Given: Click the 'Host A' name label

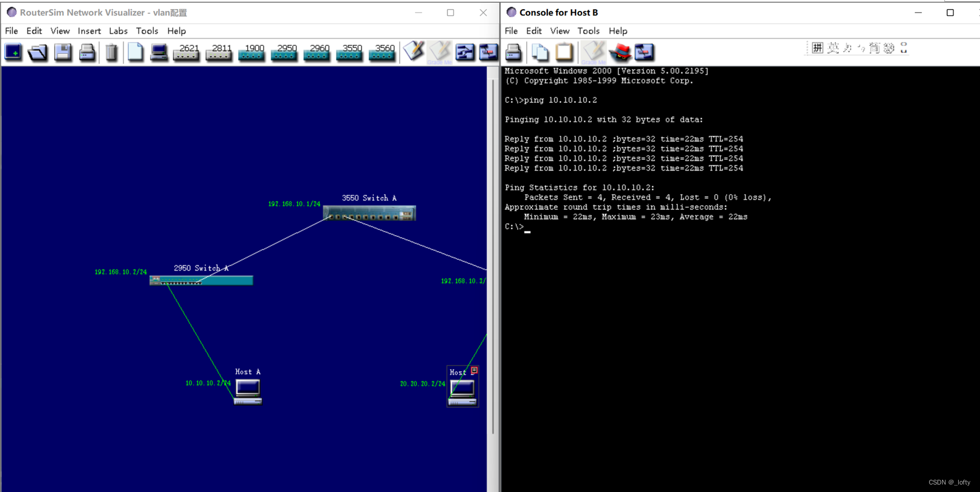Looking at the screenshot, I should (x=248, y=372).
